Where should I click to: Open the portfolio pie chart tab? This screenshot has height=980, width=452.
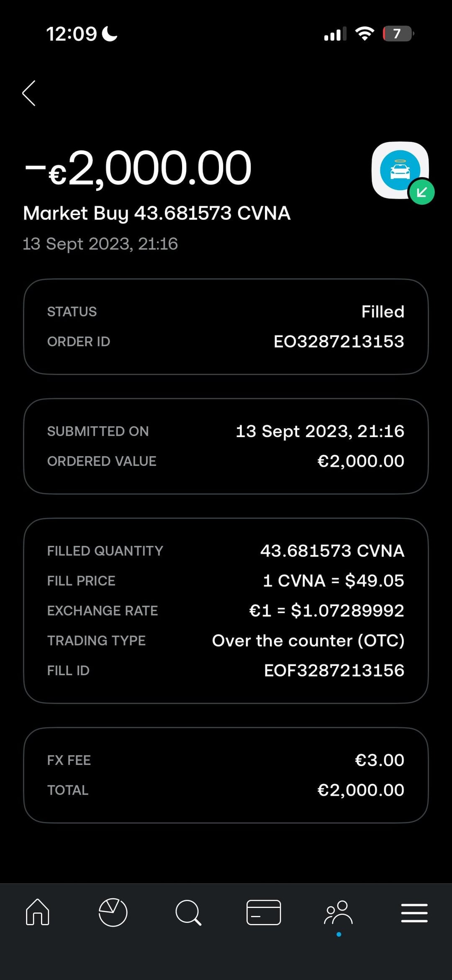113,912
